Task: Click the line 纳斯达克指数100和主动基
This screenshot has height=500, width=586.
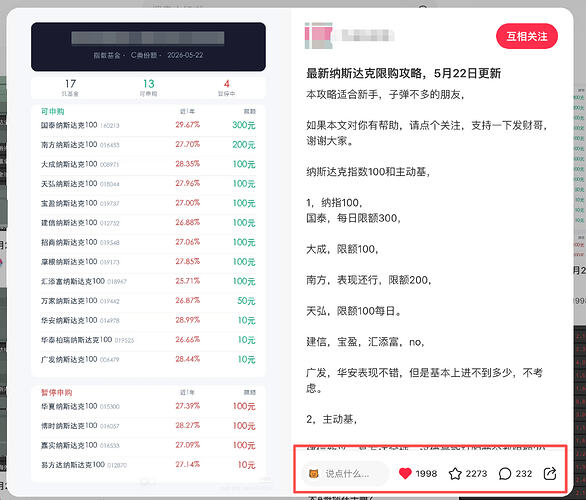Action: pos(368,172)
